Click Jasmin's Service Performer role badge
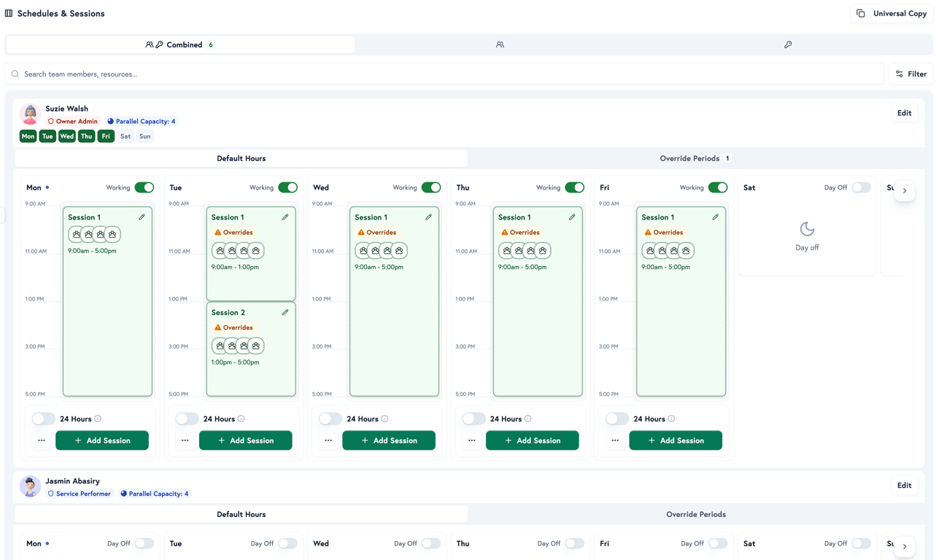Image resolution: width=939 pixels, height=560 pixels. (x=79, y=494)
